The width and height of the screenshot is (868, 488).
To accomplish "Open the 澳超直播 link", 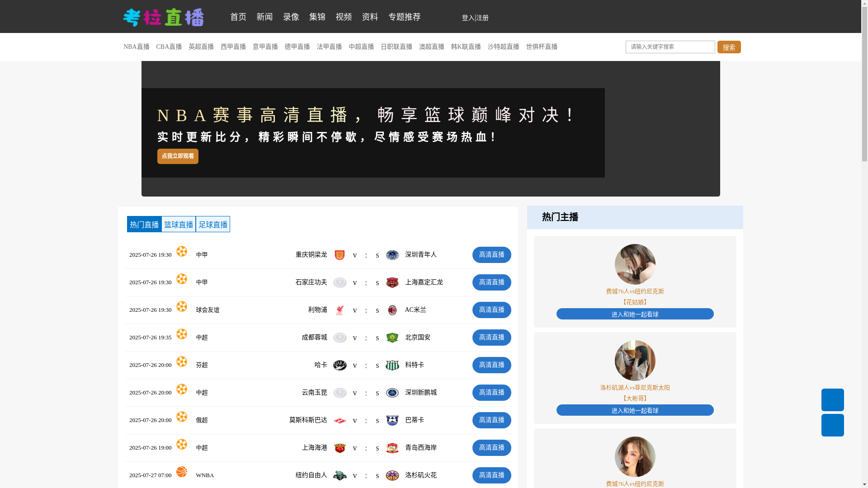I will coord(432,47).
